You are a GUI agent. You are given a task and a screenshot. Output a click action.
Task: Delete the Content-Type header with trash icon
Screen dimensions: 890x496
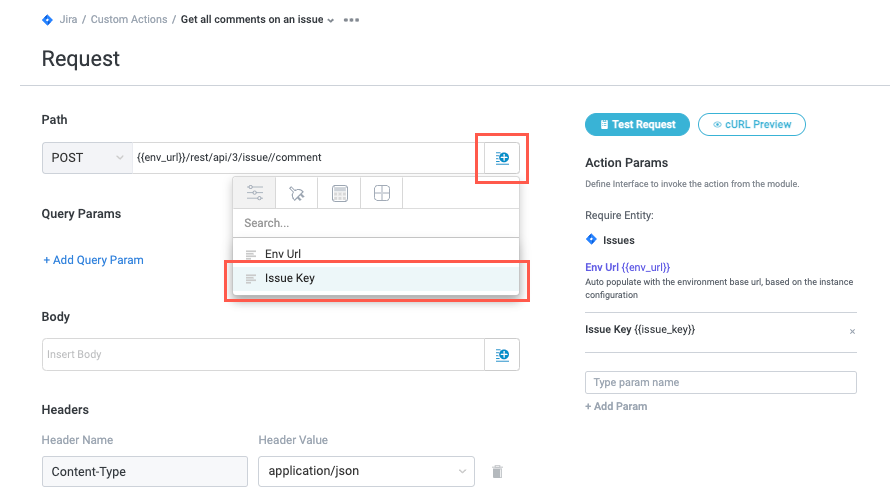[x=497, y=471]
